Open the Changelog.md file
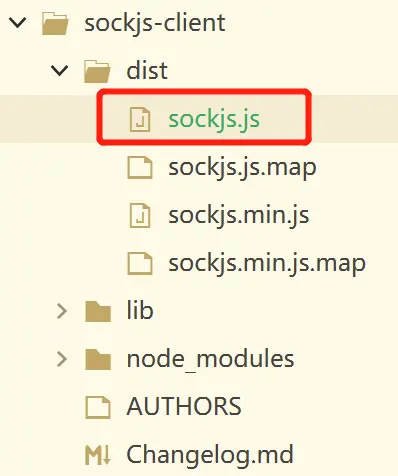Image resolution: width=398 pixels, height=476 pixels. coord(210,455)
